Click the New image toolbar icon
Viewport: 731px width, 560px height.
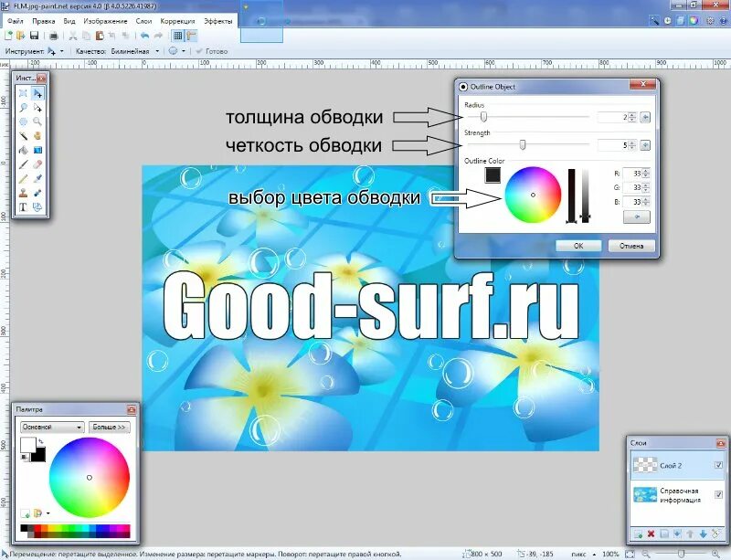[8, 36]
